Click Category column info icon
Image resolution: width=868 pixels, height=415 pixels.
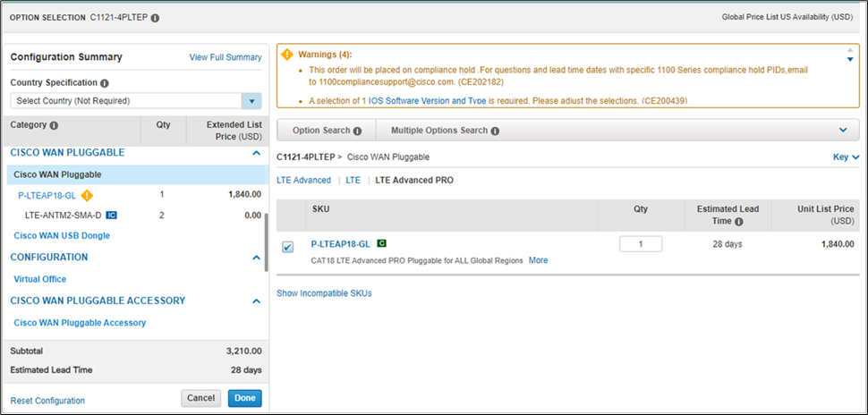(54, 125)
